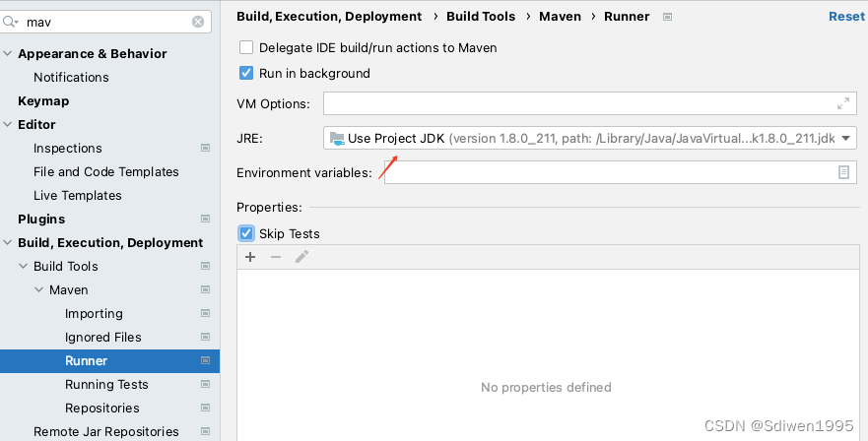Open the Inspections settings page
Image resolution: width=868 pixels, height=441 pixels.
(68, 149)
